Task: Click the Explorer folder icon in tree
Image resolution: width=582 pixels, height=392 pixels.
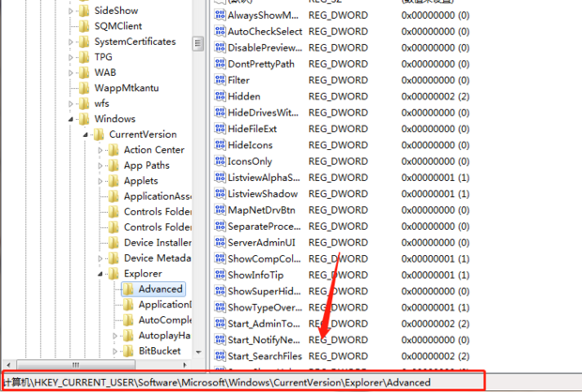Action: click(114, 274)
